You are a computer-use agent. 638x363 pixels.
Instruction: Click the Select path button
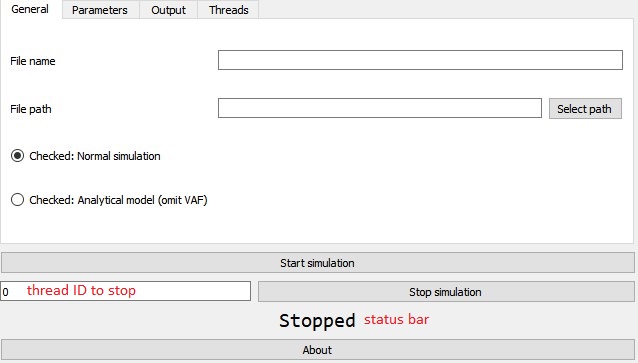coord(585,109)
